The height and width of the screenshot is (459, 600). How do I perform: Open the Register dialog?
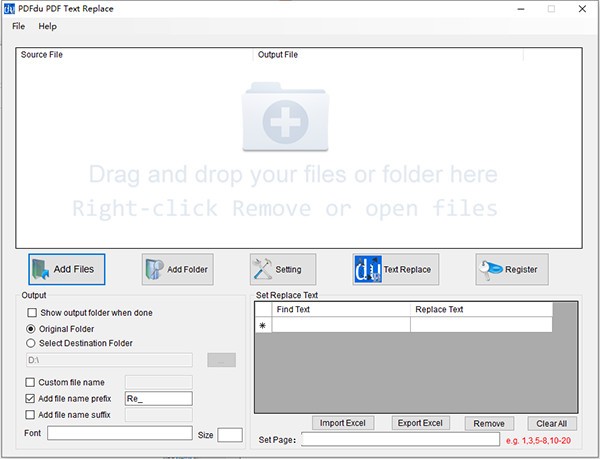tap(512, 269)
